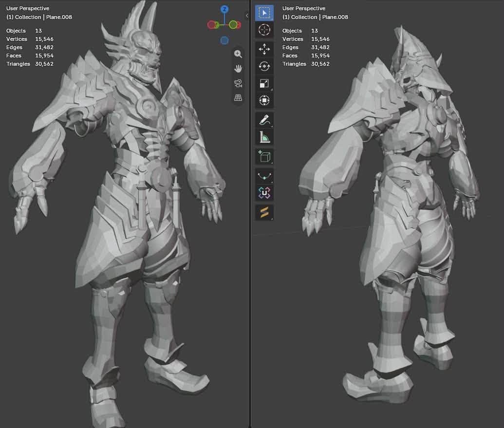Click "Vertices 15,546" in the left viewport
This screenshot has width=504, height=428.
click(x=30, y=39)
